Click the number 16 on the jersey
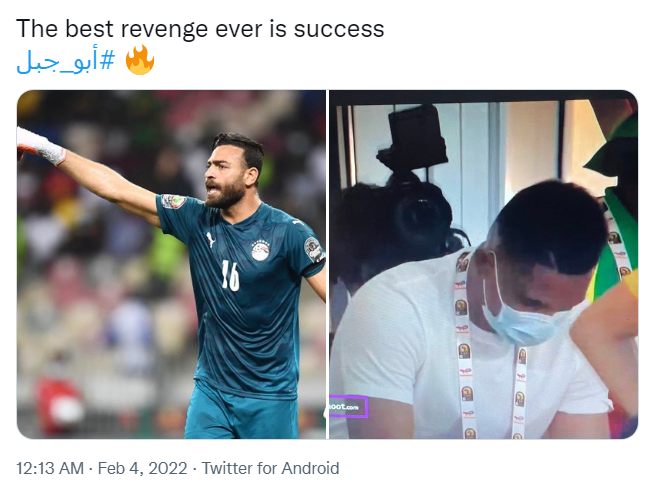 (x=230, y=275)
